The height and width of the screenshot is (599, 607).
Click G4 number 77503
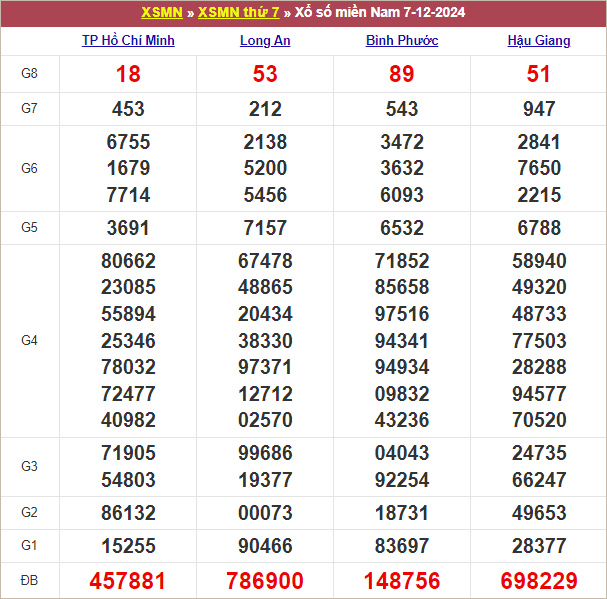[x=539, y=341]
